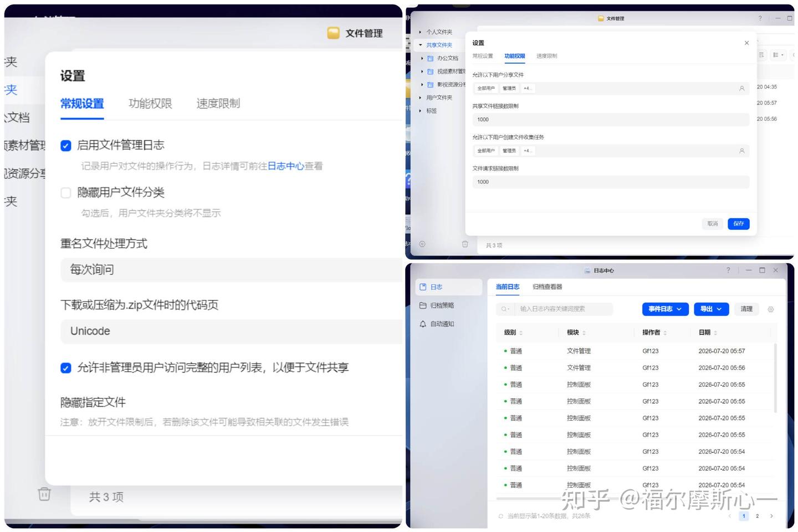The image size is (798, 532).
Task: Go to the next log page arrow
Action: 771,516
